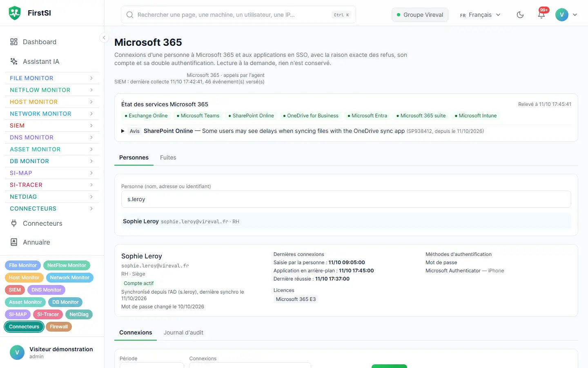588x368 pixels.
Task: Click the NetFlow Monitor pill
Action: (67, 265)
